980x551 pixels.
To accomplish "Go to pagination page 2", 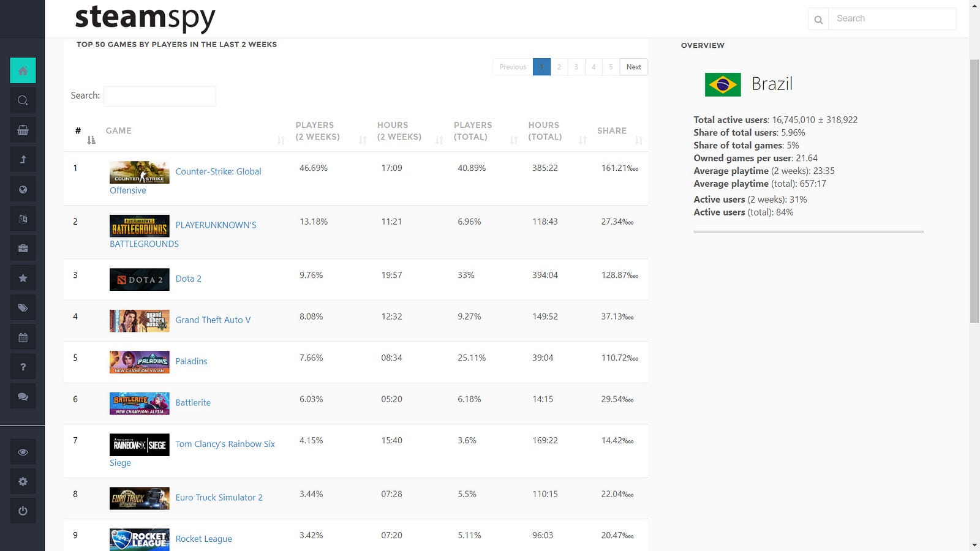I will (x=559, y=67).
